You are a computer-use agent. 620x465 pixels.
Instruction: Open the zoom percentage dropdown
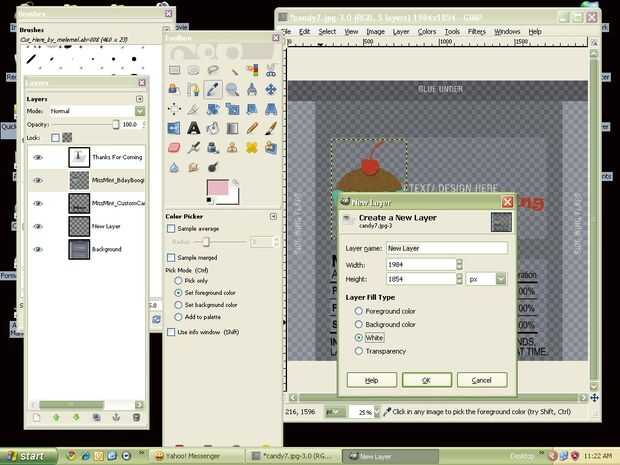(x=376, y=412)
